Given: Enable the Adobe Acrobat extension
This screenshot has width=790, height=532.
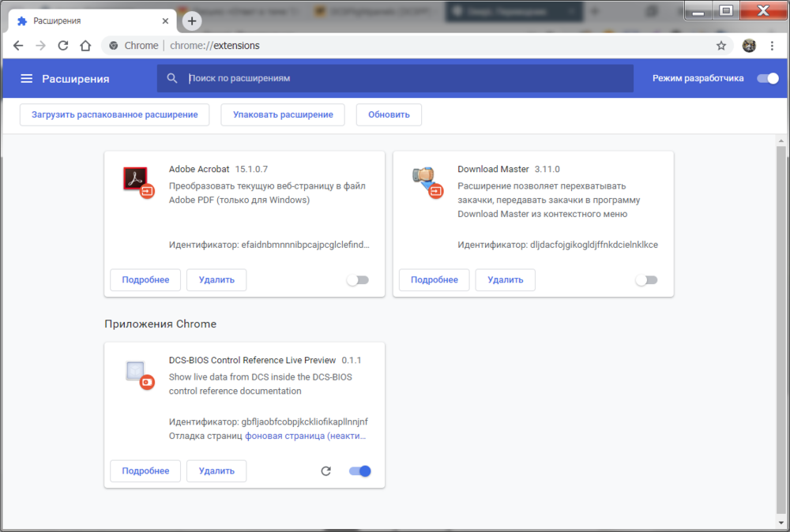Looking at the screenshot, I should (x=358, y=280).
